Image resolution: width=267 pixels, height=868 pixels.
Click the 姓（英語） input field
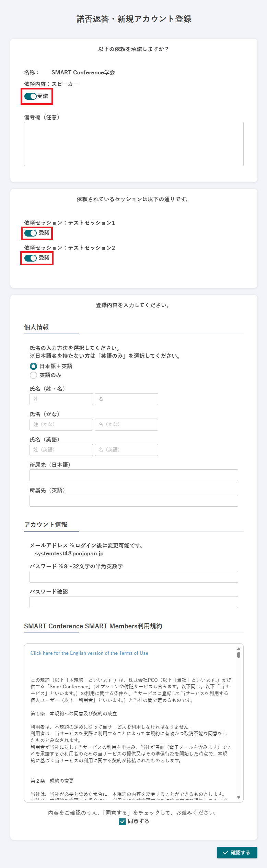click(x=61, y=450)
